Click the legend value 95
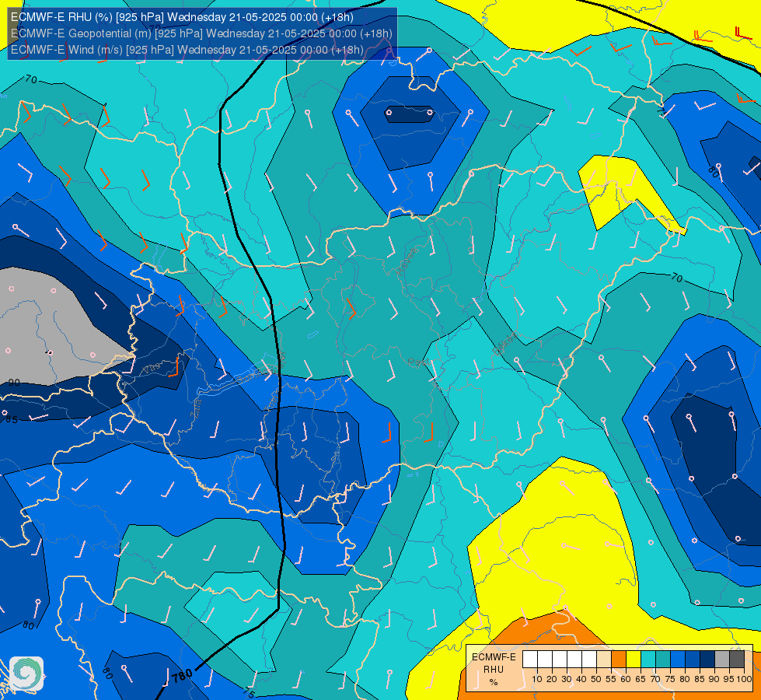This screenshot has height=700, width=761. point(728,679)
